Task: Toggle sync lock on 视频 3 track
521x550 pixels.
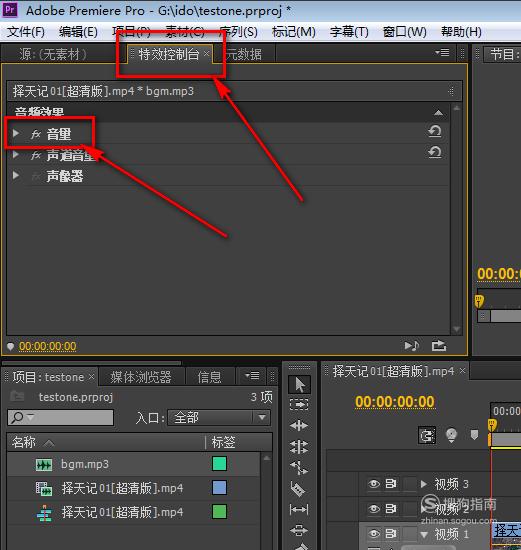Action: click(x=391, y=484)
